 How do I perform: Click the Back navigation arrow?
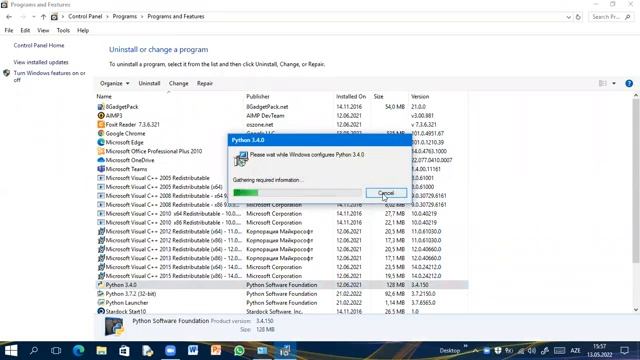click(9, 17)
